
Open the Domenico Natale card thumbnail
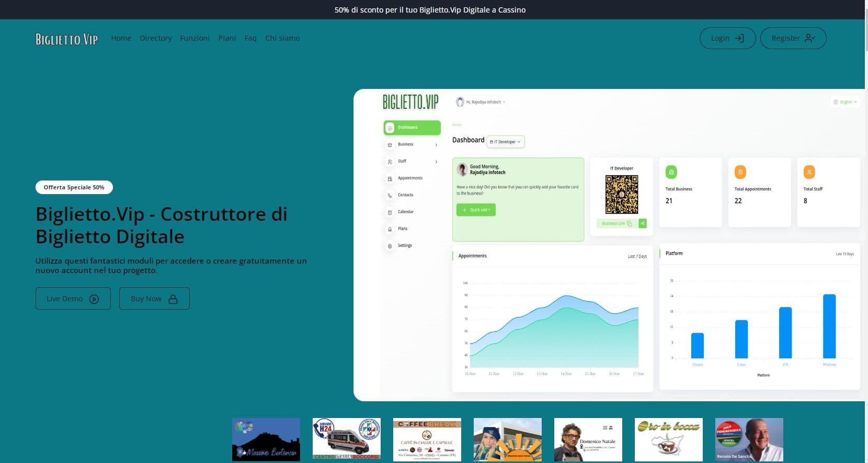tap(588, 439)
